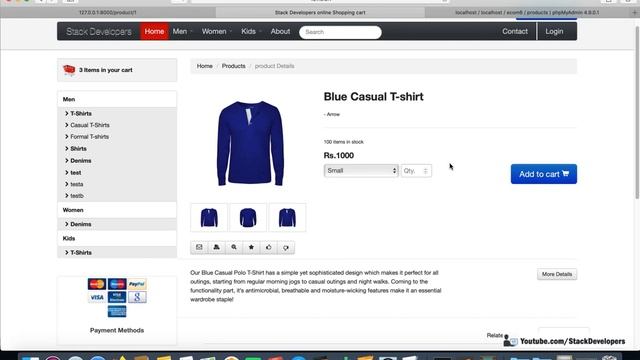Open Shirts category in sidebar

click(78, 149)
